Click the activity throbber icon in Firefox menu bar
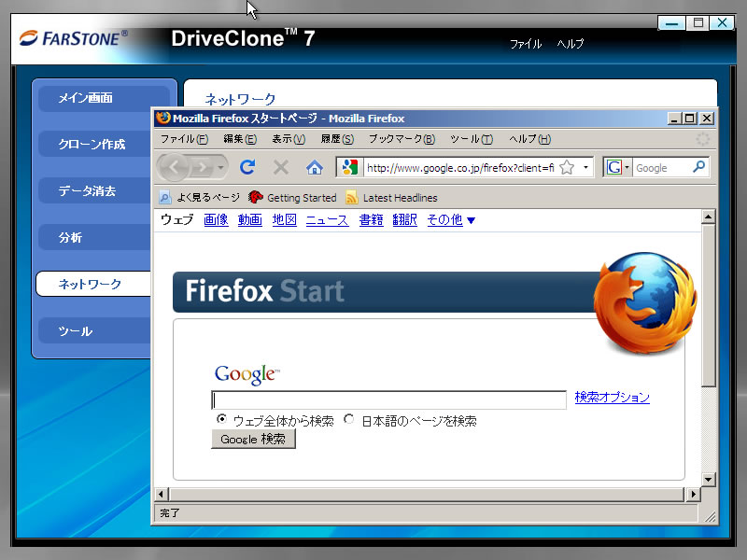The width and height of the screenshot is (747, 560). click(703, 139)
